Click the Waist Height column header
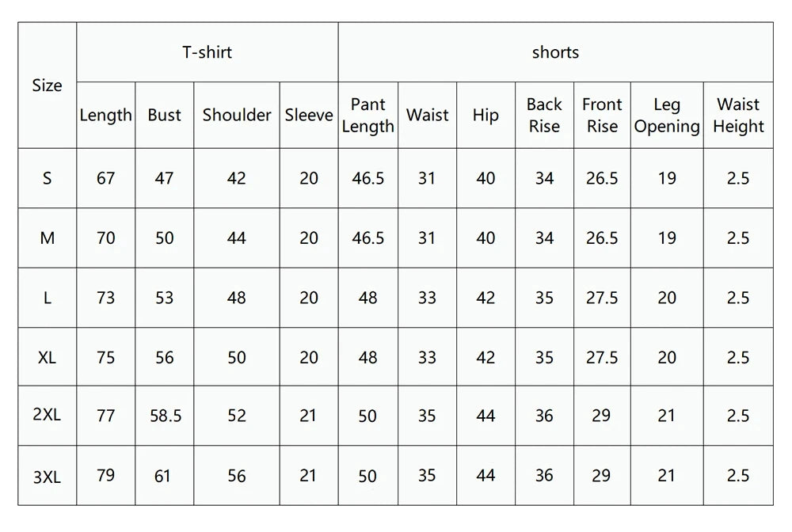Viewport: 792px width, 532px height. click(x=738, y=115)
